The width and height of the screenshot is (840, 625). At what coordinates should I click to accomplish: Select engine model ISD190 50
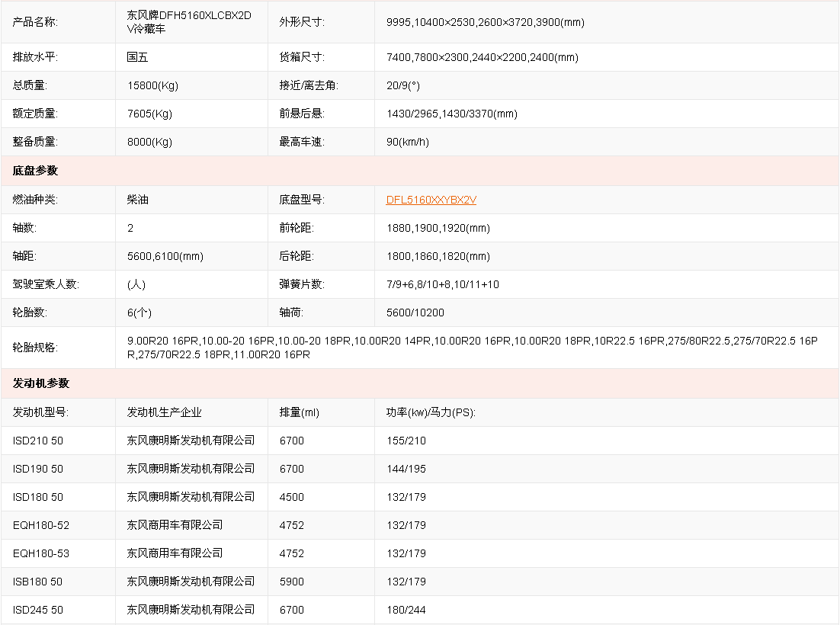click(38, 470)
